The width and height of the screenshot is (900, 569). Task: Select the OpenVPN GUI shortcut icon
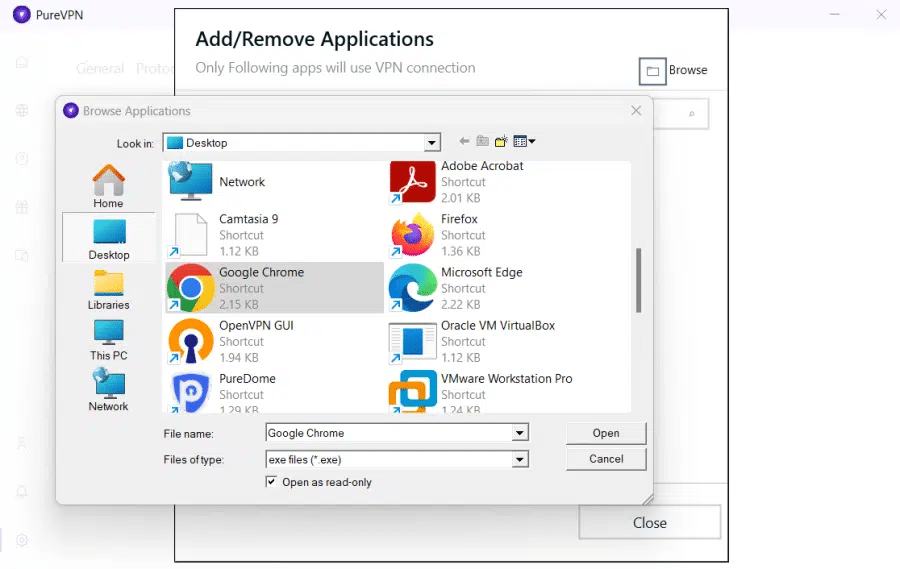(x=190, y=341)
